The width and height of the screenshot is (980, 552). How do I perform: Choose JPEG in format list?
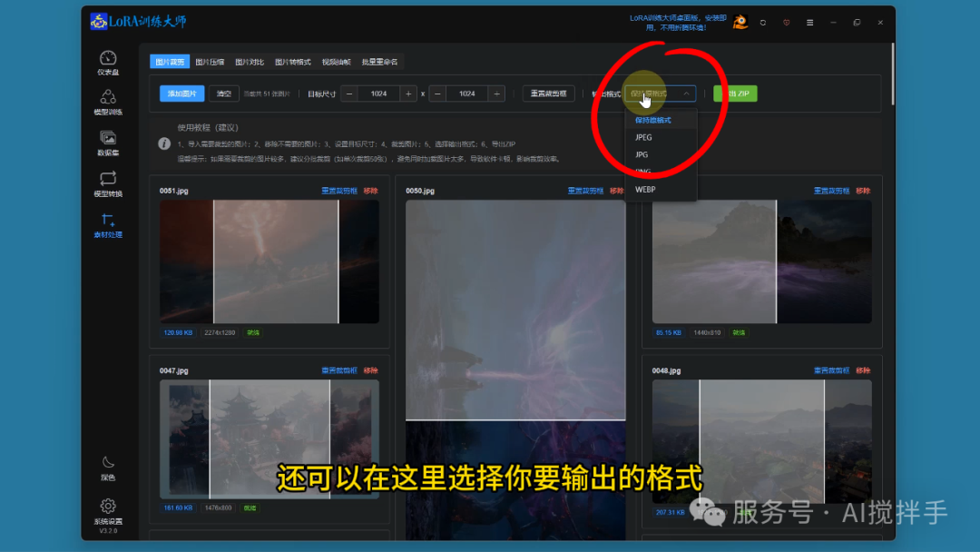(661, 137)
